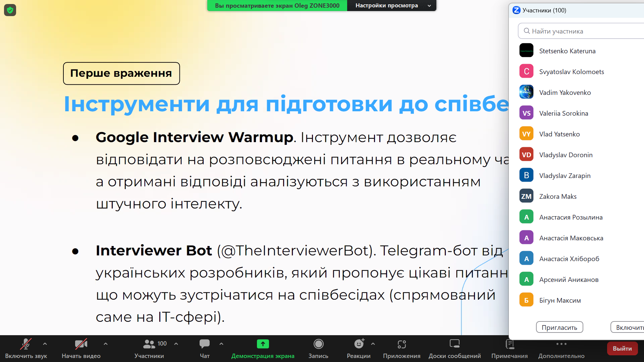
Task: Select participant Анастасия Розылина
Action: click(x=576, y=217)
